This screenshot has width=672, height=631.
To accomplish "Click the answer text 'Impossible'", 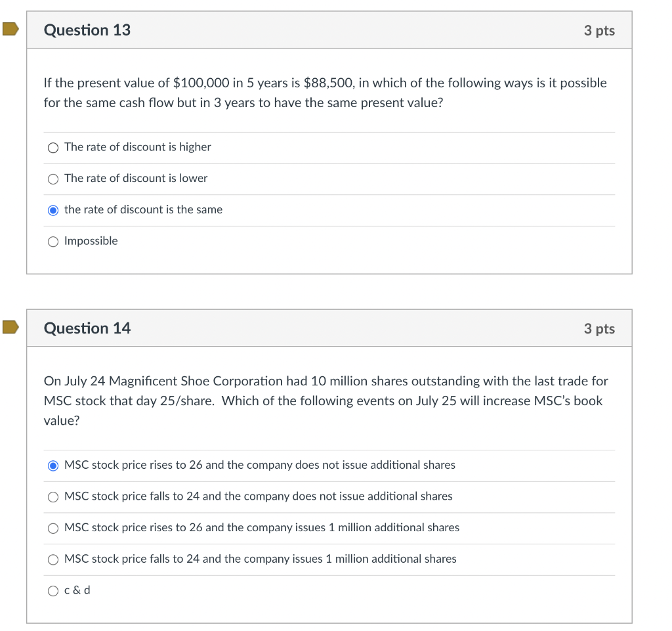I will 91,241.
